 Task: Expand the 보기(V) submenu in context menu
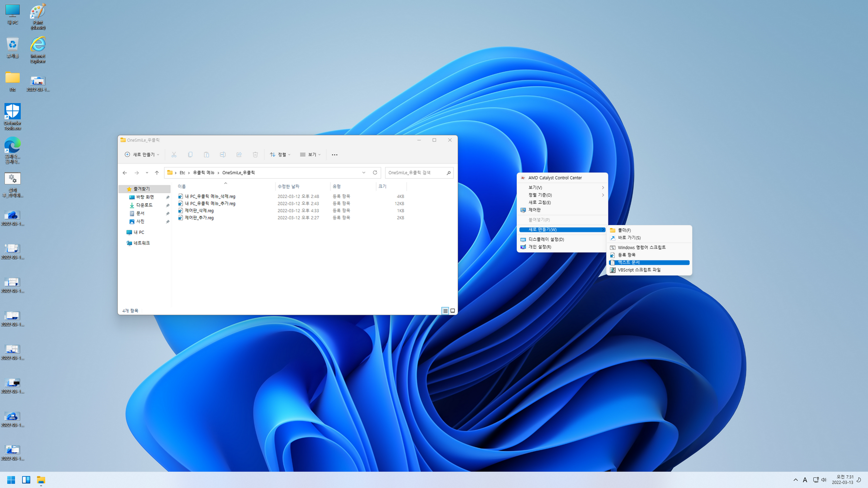(562, 187)
